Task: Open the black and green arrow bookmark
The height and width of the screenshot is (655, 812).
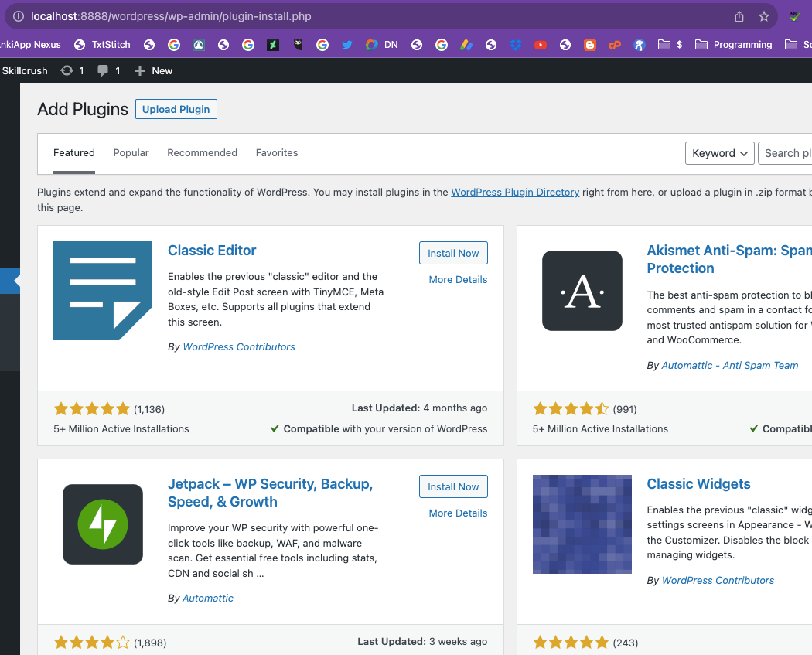Action: 273,45
